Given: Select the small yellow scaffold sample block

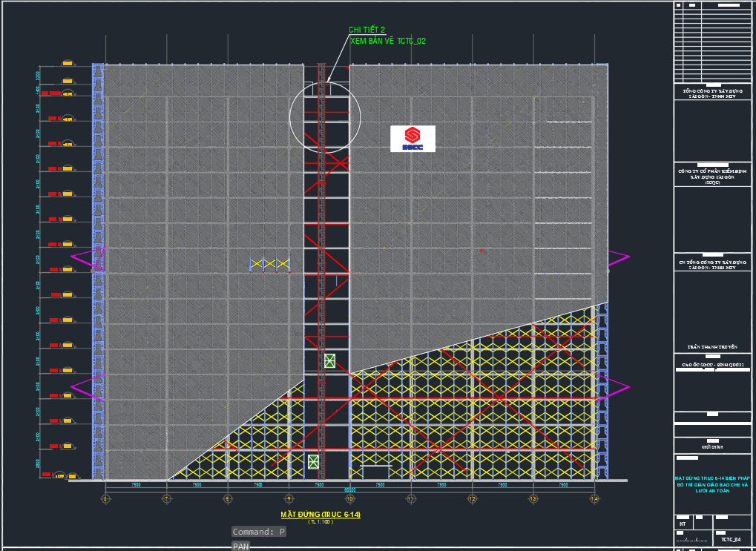Looking at the screenshot, I should [269, 264].
